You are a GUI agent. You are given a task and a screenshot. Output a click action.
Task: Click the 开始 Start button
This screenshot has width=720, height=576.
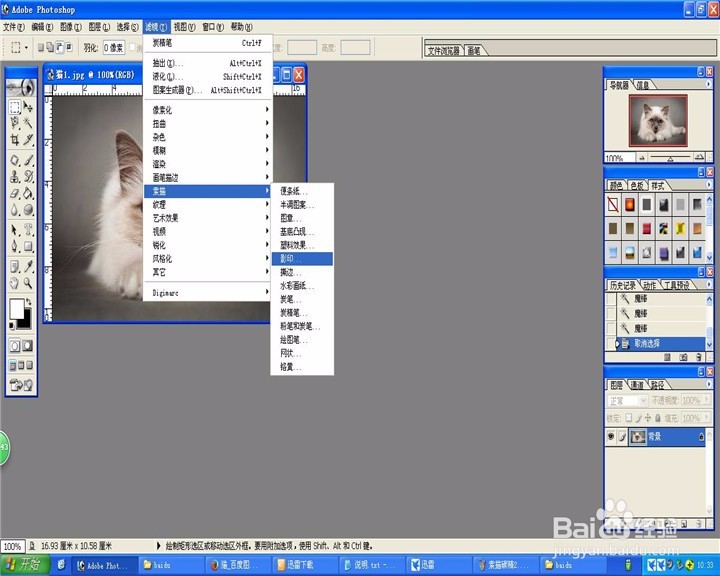[24, 565]
